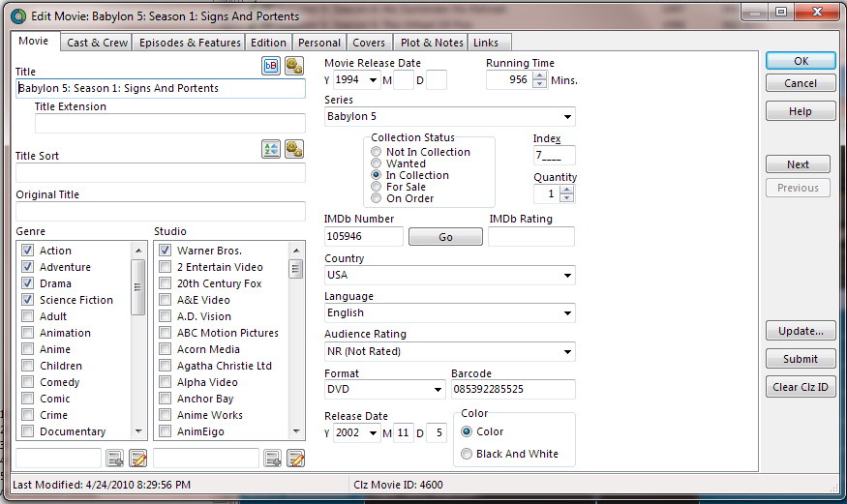Click the Title Sort text field

(161, 173)
